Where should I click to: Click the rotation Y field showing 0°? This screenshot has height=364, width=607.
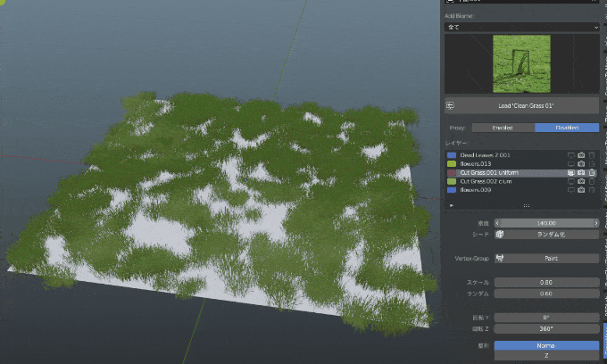coord(546,318)
